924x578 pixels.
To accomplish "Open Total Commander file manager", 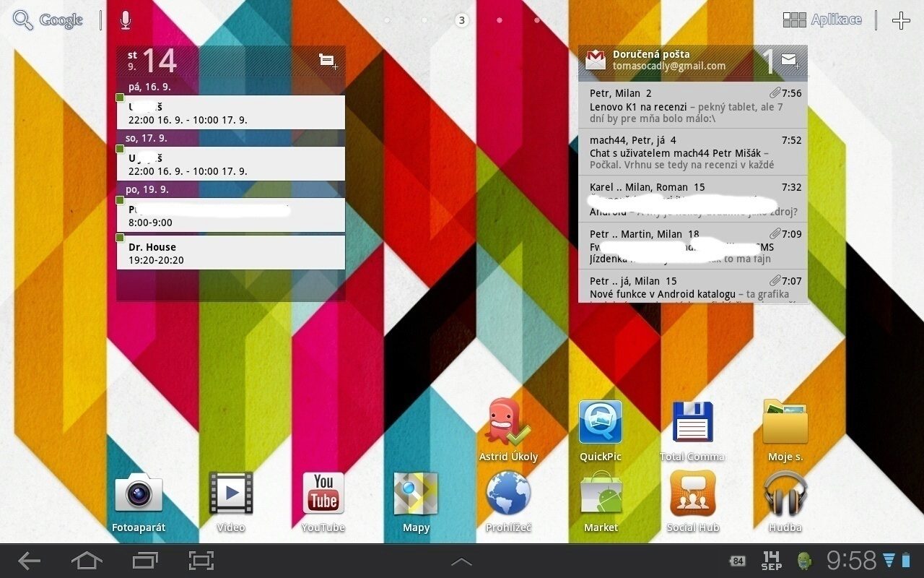I will click(692, 431).
